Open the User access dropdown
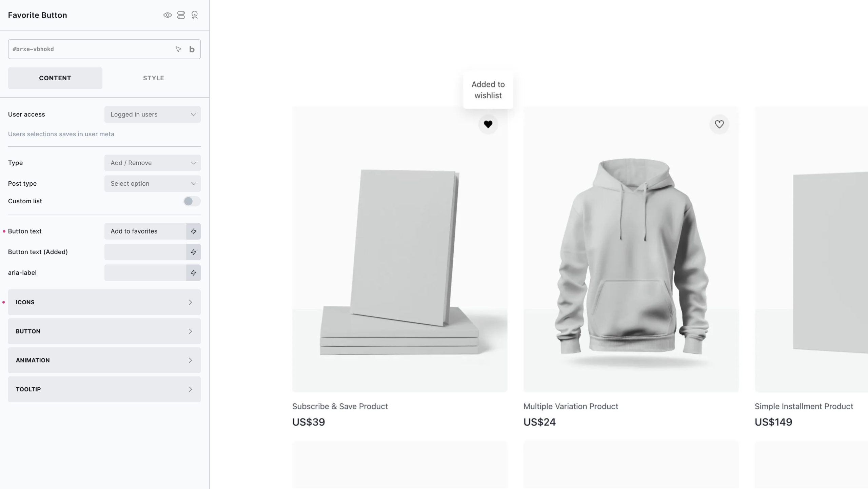The image size is (868, 489). 153,115
